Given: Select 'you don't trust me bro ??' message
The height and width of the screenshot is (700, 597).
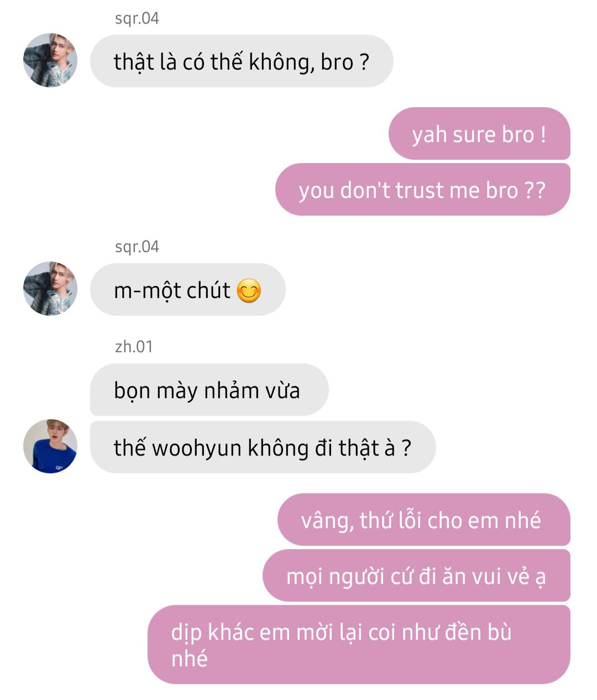Looking at the screenshot, I should pyautogui.click(x=422, y=190).
